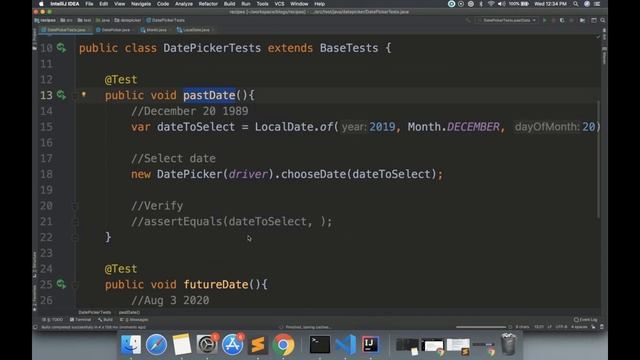
Task: Toggle the fold marker on the //Verify comment line
Action: (75, 206)
